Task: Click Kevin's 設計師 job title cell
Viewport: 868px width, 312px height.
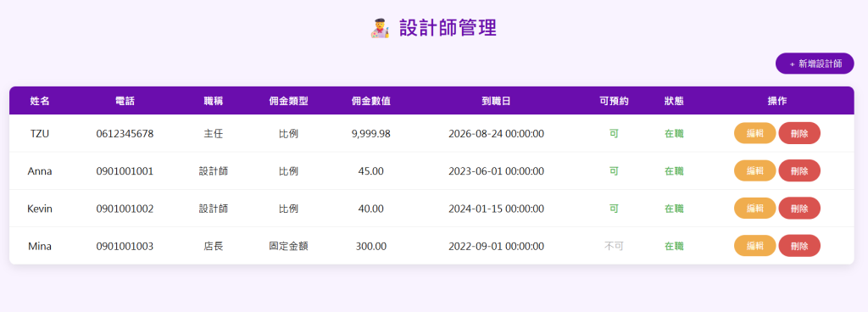Action: [214, 209]
